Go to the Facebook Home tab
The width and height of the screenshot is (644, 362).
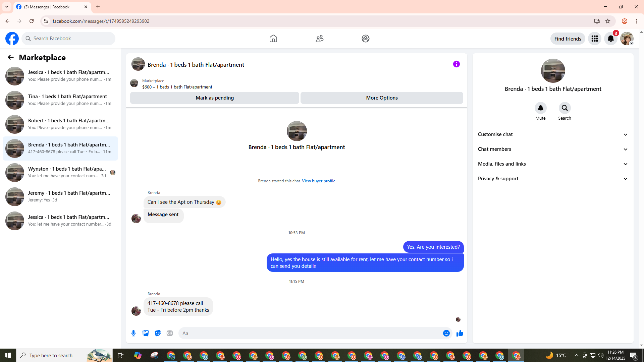click(273, 39)
